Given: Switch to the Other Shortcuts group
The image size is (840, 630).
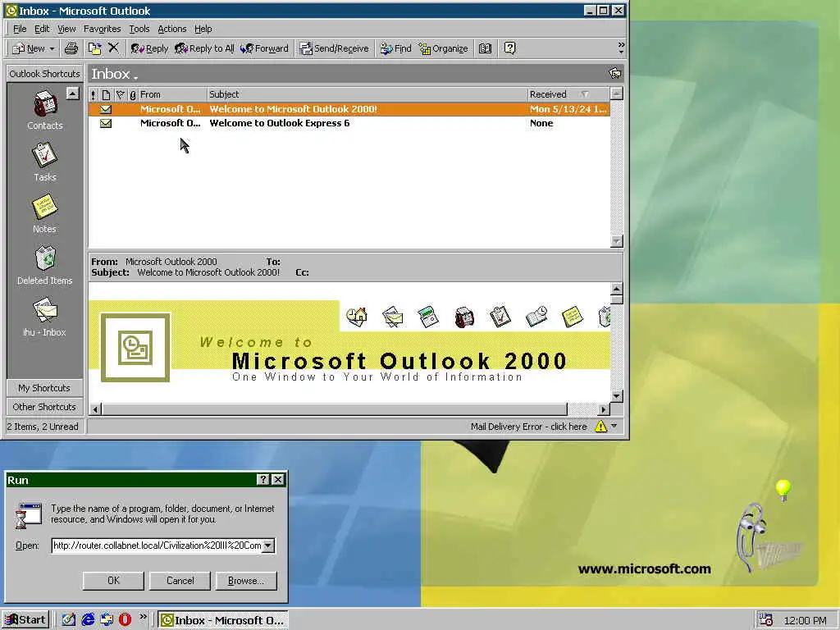Looking at the screenshot, I should tap(44, 407).
